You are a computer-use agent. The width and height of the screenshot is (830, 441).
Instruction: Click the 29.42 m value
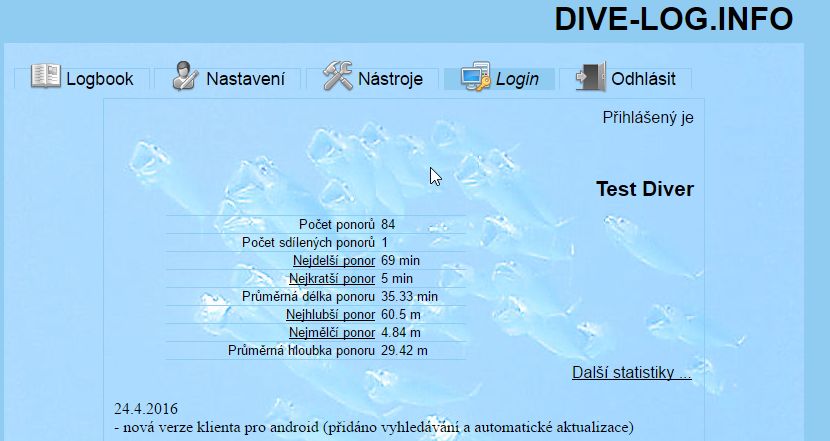(x=404, y=350)
